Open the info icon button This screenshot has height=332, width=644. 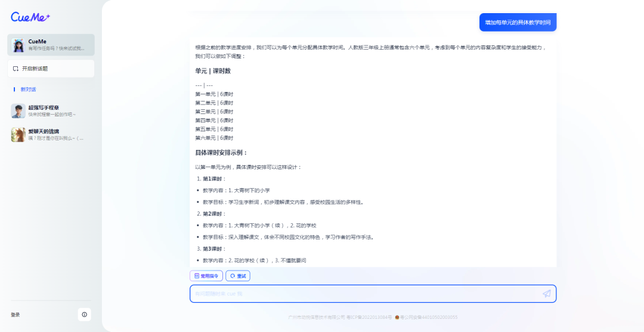tap(85, 315)
